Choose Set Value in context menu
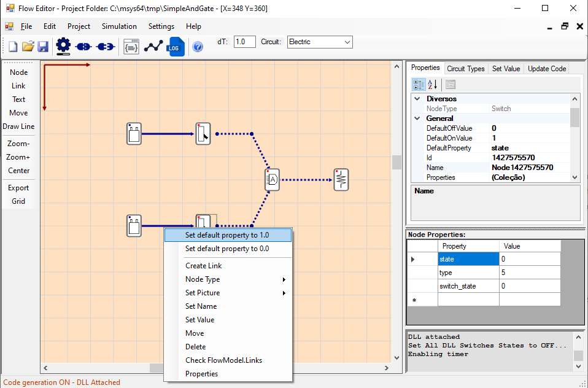Screen dimensions: 588x388 (x=228, y=320)
